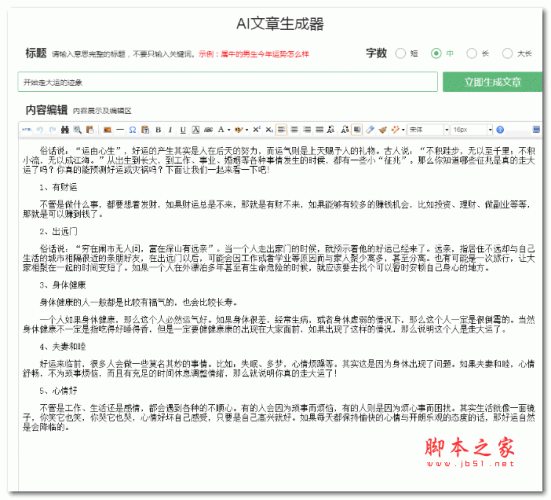The image size is (551, 500).
Task: Convert selected letters to lowercase
Action: pos(344,130)
